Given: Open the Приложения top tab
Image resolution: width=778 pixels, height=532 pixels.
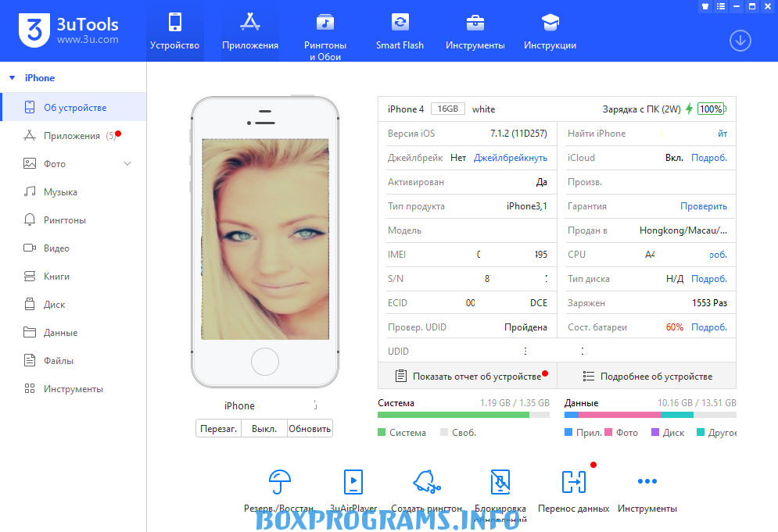Looking at the screenshot, I should [x=250, y=30].
